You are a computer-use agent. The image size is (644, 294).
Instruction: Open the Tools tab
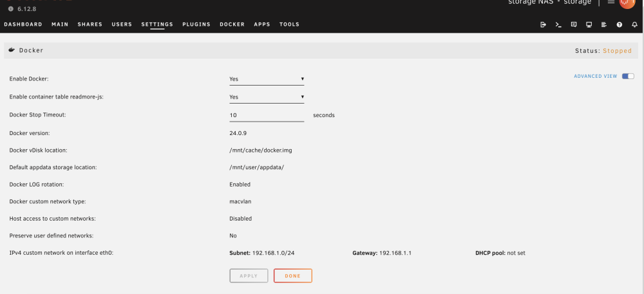(x=290, y=24)
